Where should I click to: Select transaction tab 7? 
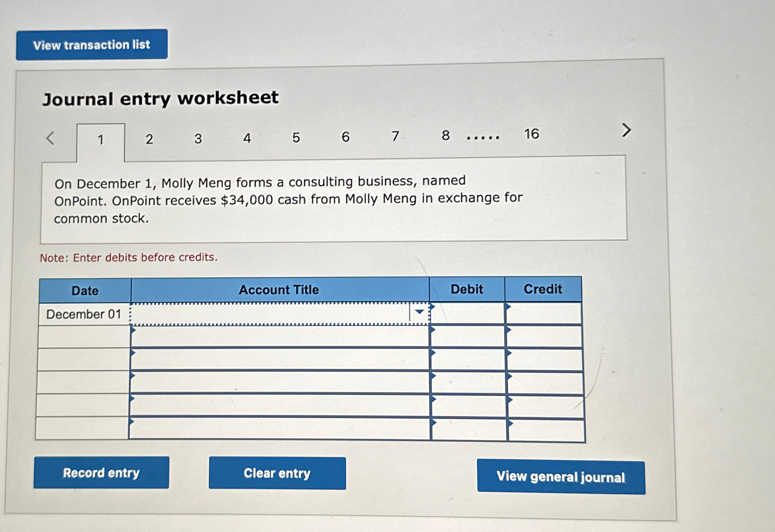(x=395, y=136)
